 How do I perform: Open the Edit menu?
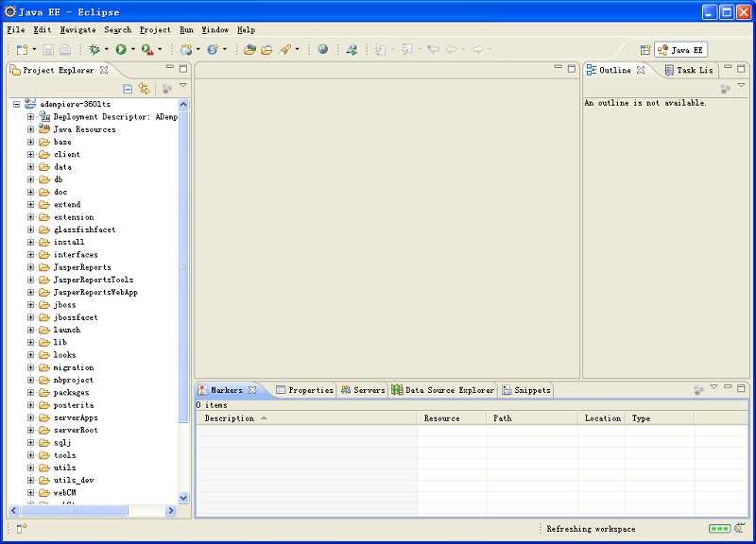[x=43, y=30]
